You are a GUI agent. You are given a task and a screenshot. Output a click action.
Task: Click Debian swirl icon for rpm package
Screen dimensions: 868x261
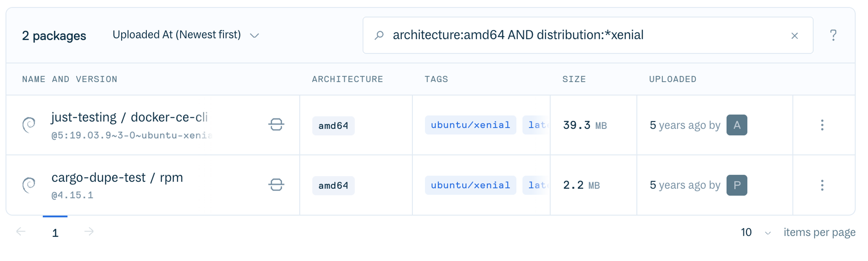pos(29,185)
